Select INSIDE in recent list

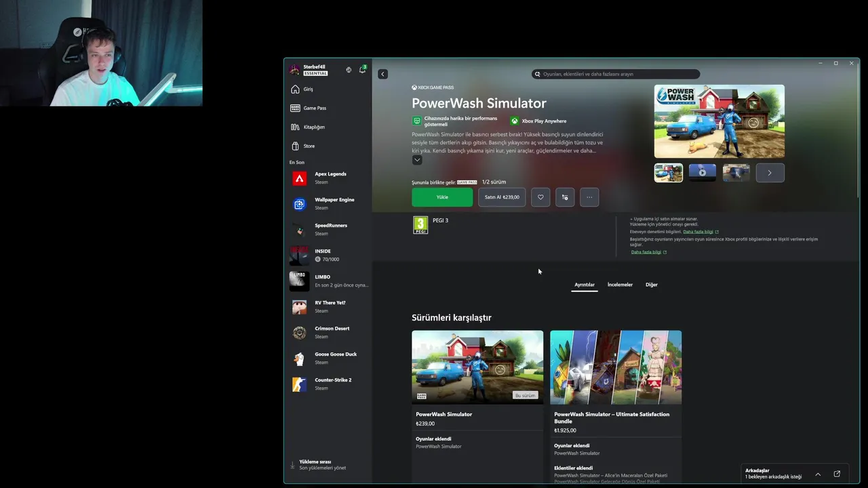click(328, 256)
